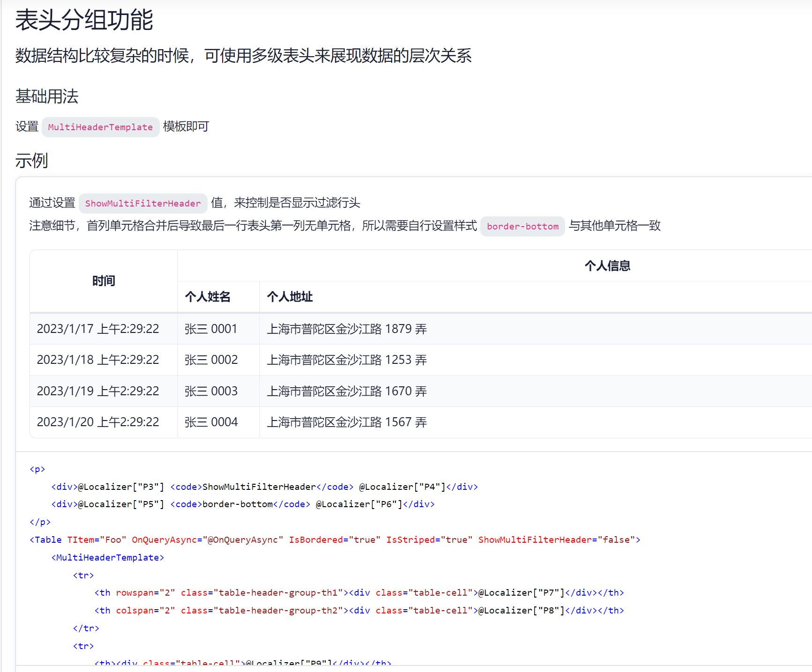
Task: Click the Table TItem="Foo" code line
Action: click(x=335, y=539)
